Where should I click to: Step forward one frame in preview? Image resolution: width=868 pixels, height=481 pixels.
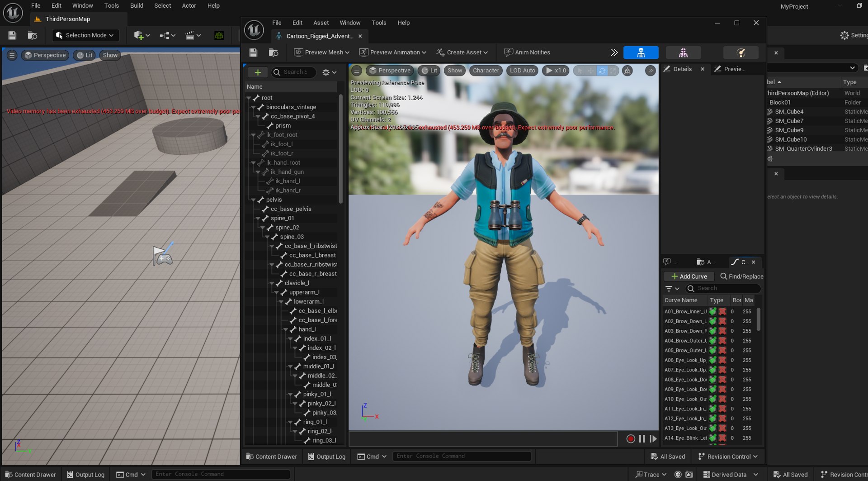(653, 438)
